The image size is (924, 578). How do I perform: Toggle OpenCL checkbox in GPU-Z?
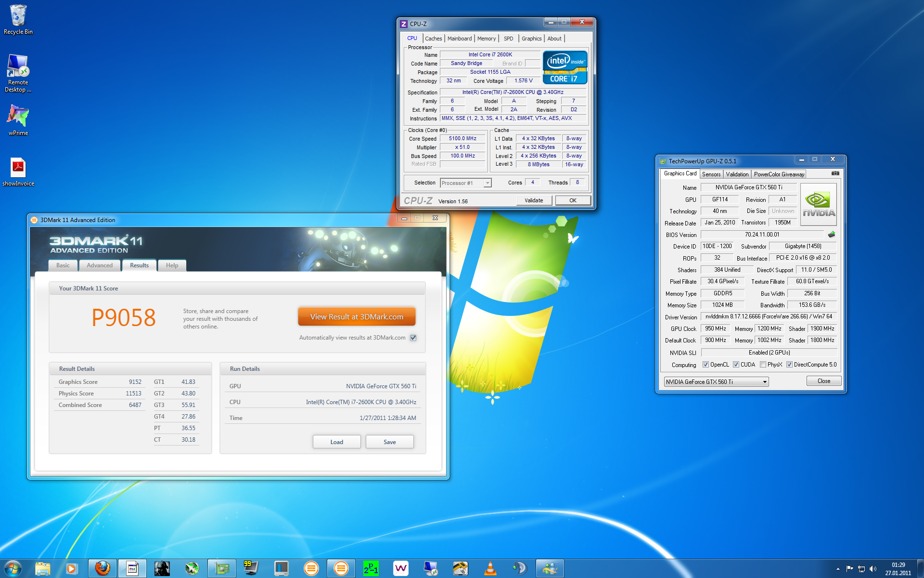706,365
